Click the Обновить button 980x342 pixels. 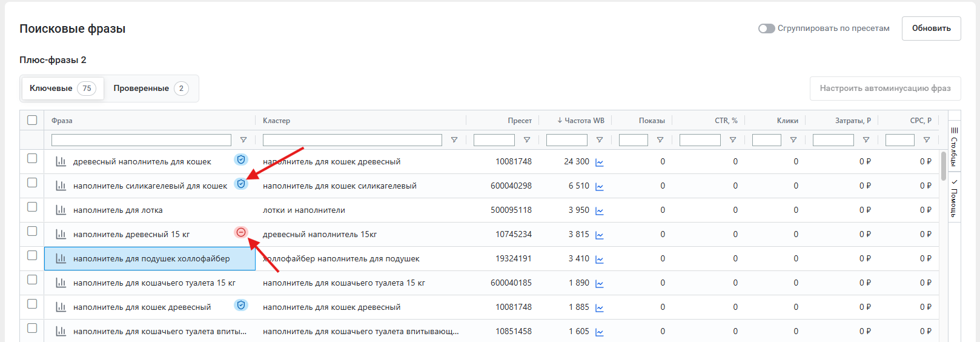(x=931, y=29)
